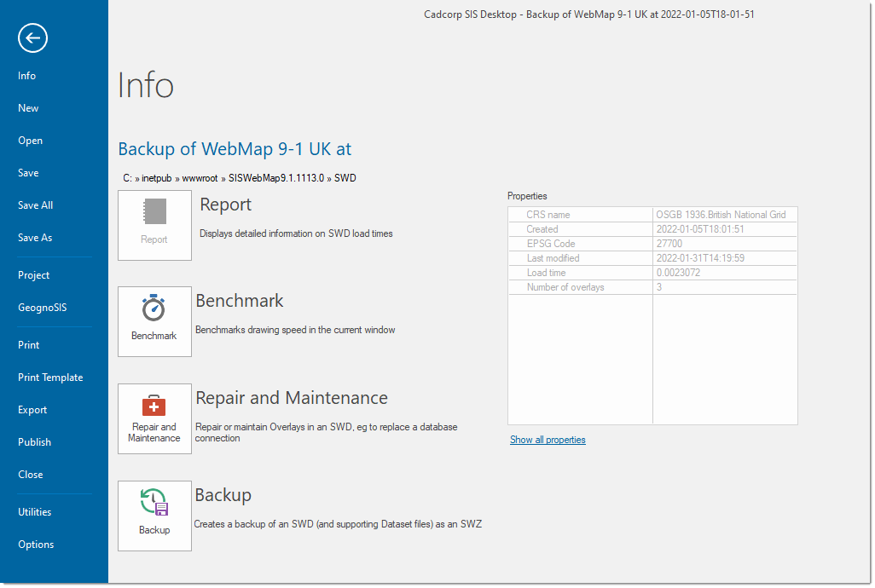The width and height of the screenshot is (875, 588).
Task: Select Publish in the sidebar menu
Action: (34, 442)
